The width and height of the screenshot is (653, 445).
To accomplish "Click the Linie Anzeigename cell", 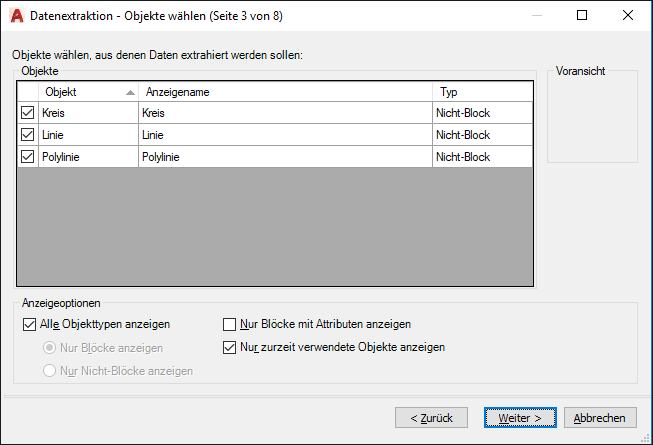I will point(285,135).
